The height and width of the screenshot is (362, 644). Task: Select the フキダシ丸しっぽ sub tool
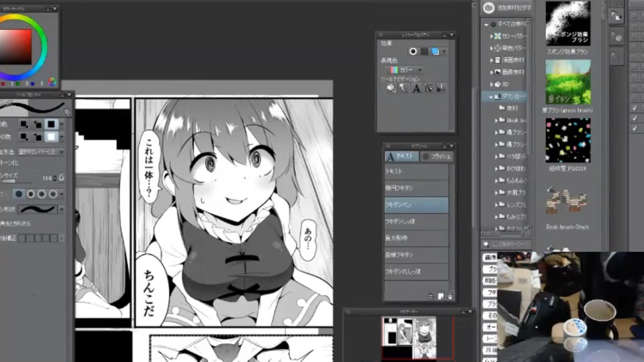point(416,271)
